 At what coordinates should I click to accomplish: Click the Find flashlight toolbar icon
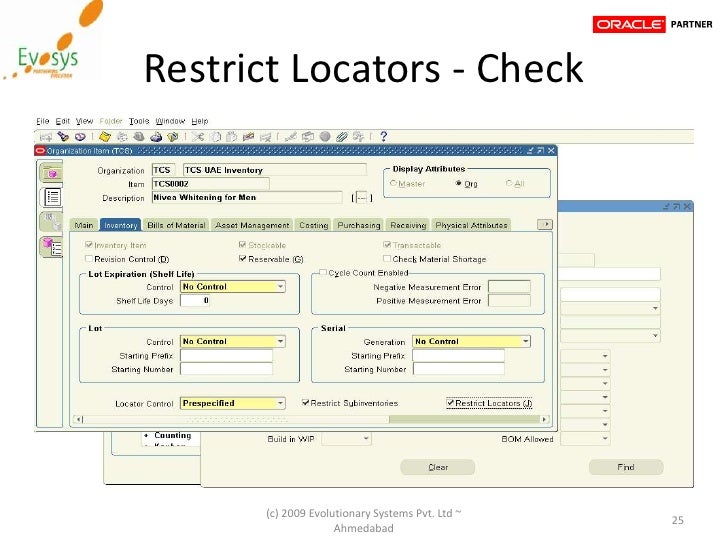63,136
